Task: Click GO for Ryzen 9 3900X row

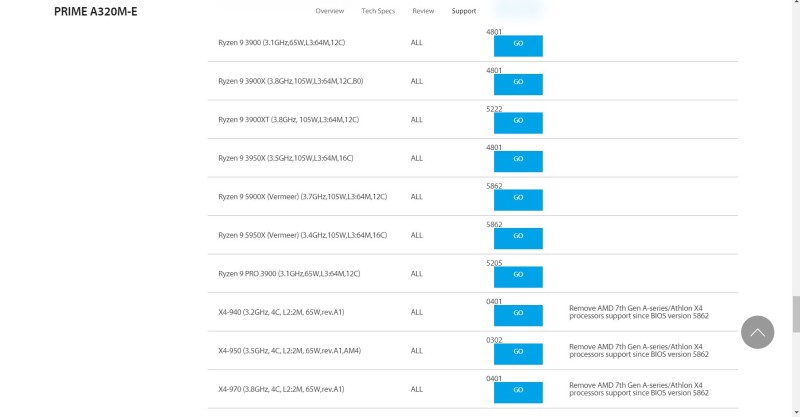Action: 518,84
